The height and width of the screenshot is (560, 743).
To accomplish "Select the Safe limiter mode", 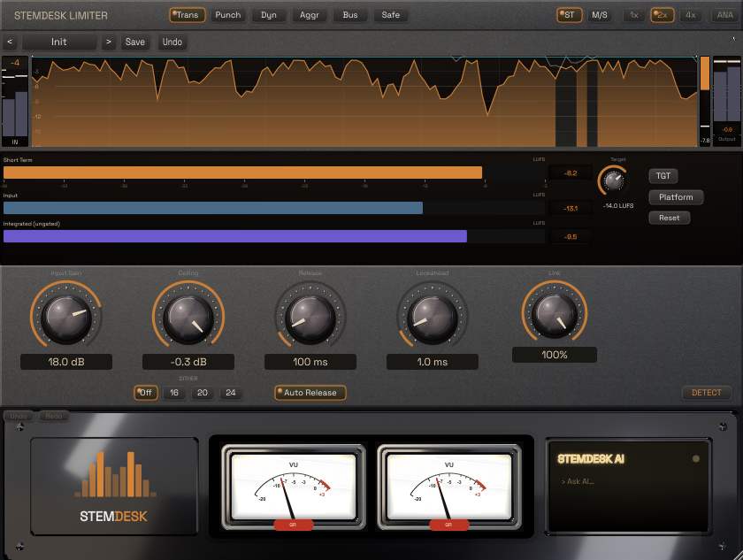I will point(391,15).
